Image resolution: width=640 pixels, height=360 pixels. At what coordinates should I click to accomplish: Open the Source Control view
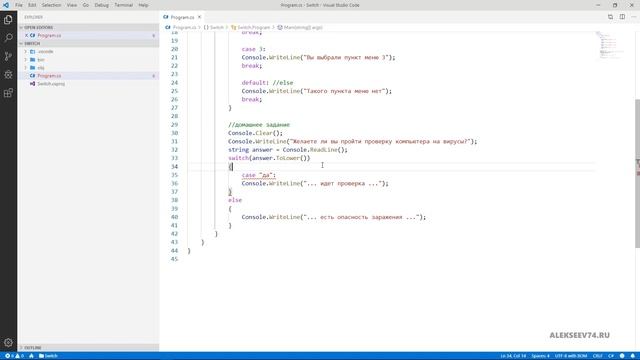coord(8,56)
